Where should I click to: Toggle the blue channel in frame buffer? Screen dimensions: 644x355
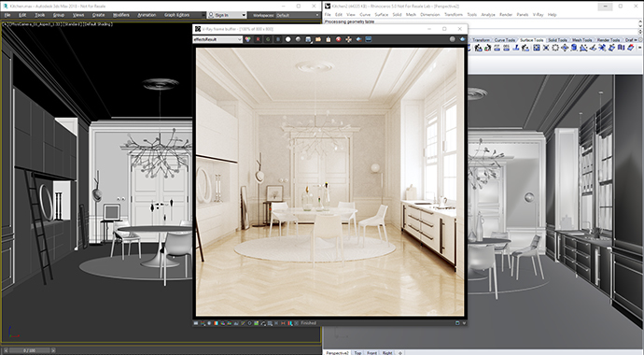278,39
